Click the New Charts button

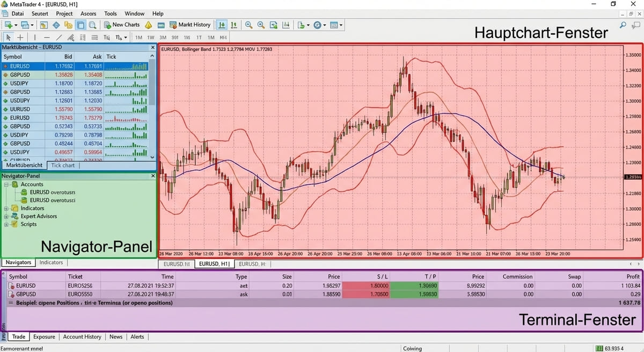pos(121,25)
